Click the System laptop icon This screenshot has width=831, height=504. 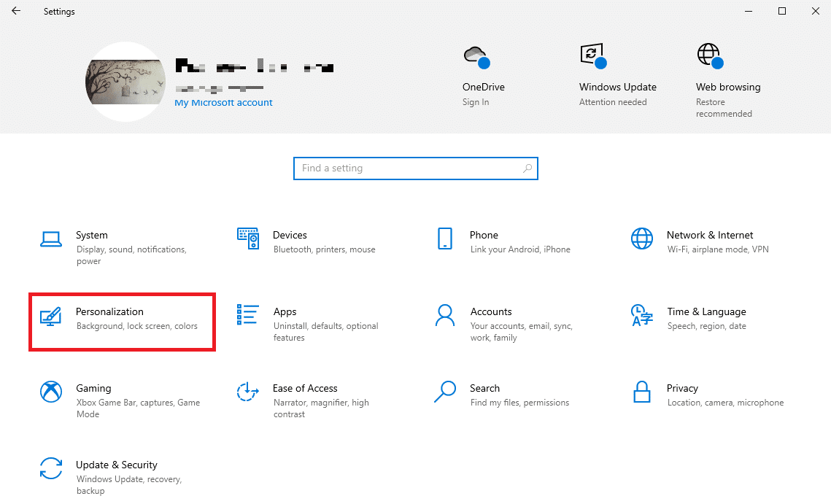coord(51,239)
